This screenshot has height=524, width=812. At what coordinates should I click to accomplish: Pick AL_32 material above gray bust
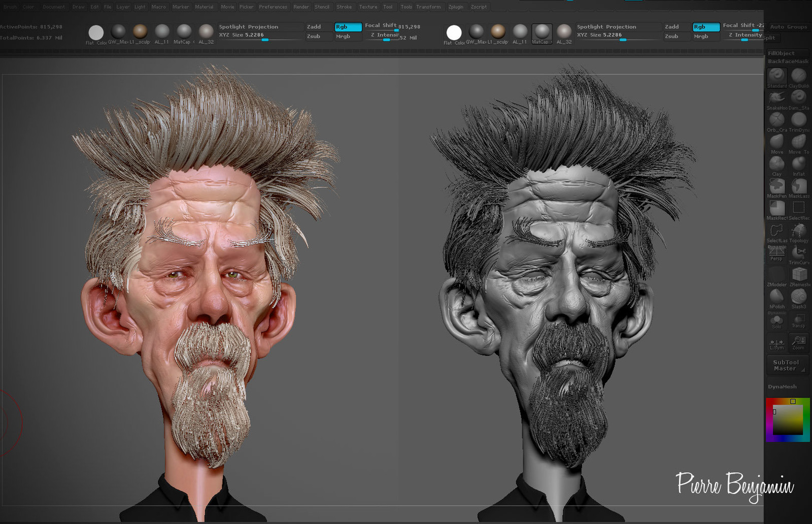click(564, 34)
